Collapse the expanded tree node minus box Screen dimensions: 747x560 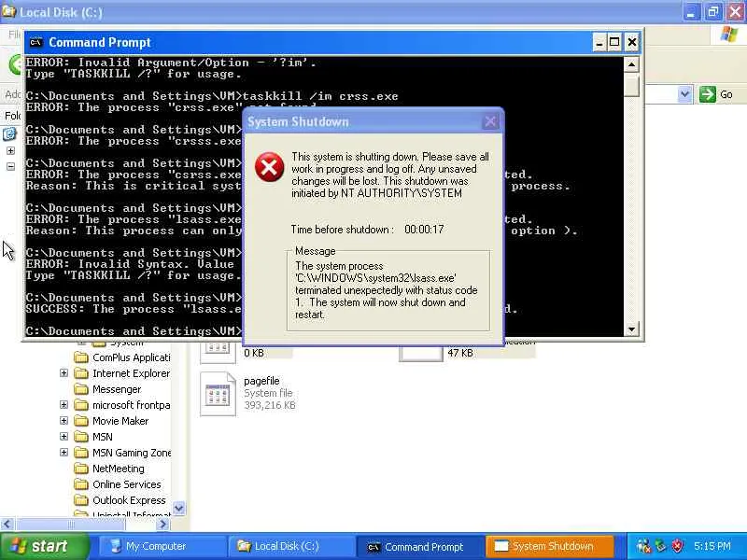10,167
